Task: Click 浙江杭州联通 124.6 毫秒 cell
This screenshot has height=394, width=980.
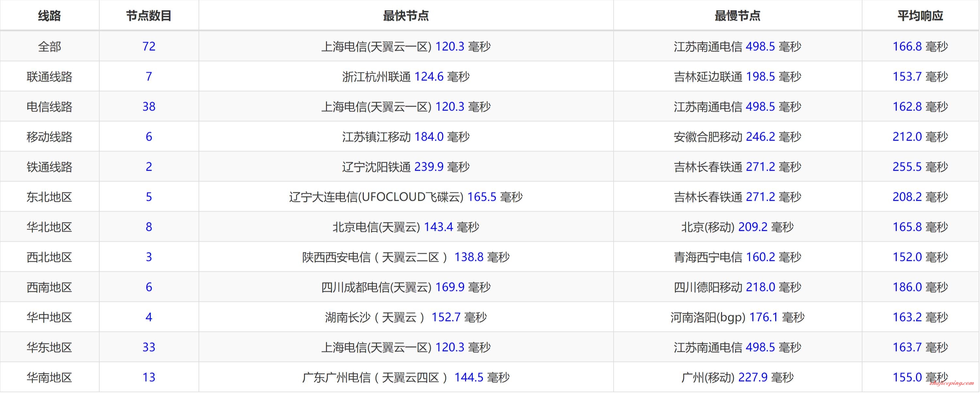Action: (x=406, y=77)
